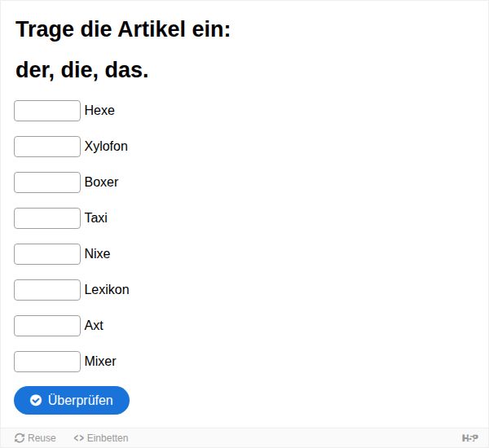This screenshot has width=489, height=448.
Task: Open the Einbetten embed option
Action: (x=101, y=438)
